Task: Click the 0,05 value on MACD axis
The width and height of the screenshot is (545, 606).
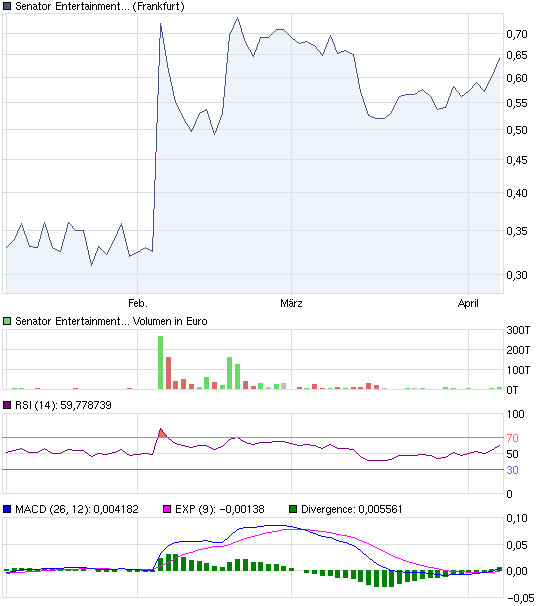Action: pos(517,545)
